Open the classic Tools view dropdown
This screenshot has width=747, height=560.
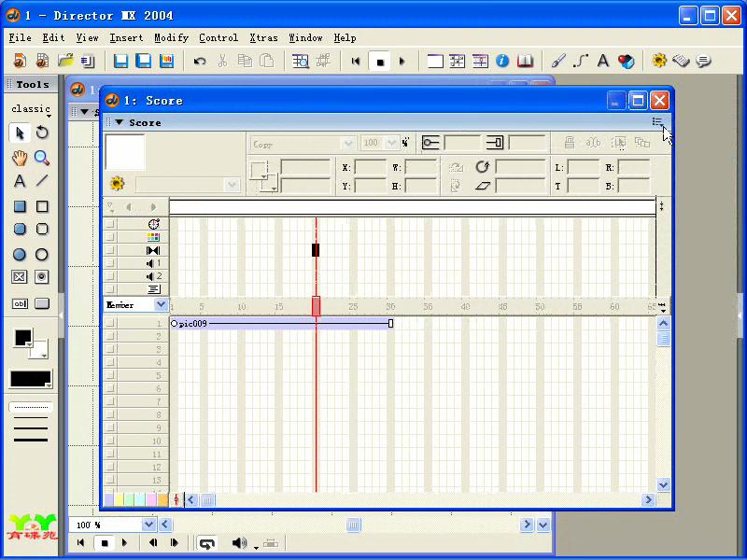pyautogui.click(x=32, y=109)
